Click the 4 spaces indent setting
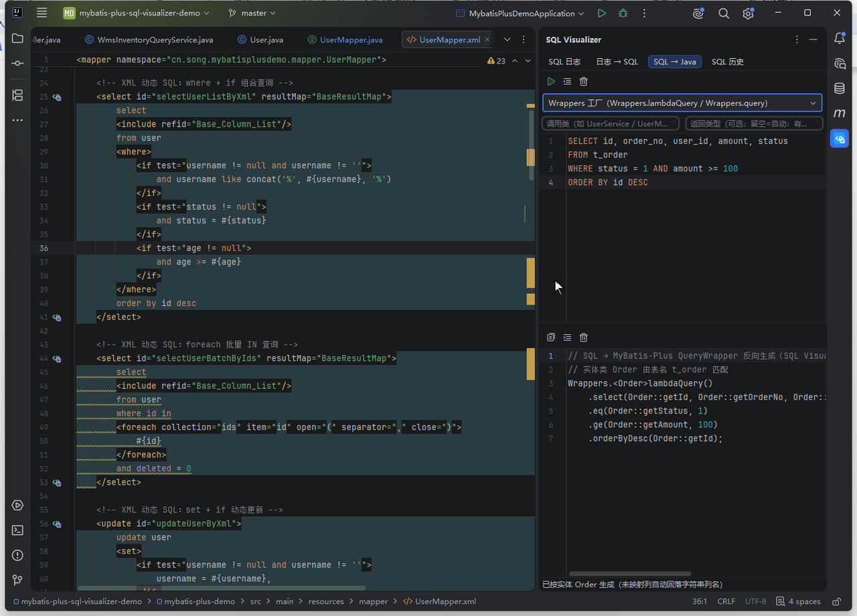Screen dimensions: 857x616 (x=798, y=601)
